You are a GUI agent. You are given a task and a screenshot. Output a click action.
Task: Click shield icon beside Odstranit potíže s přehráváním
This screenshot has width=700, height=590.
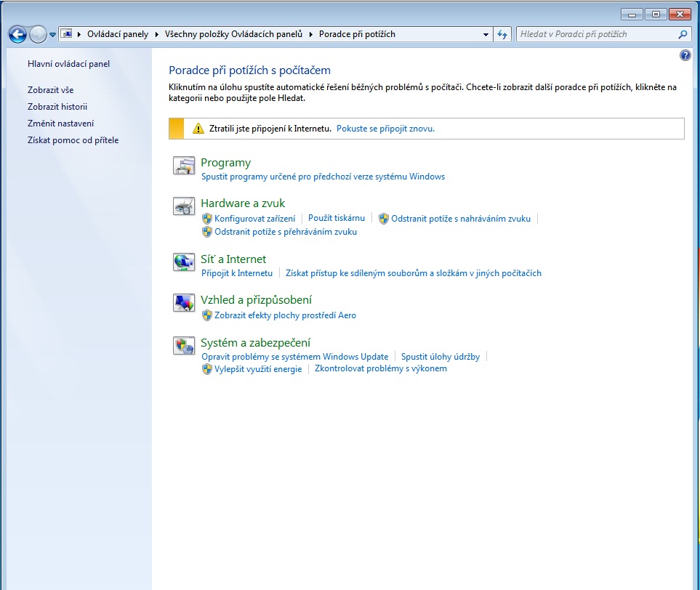click(206, 232)
